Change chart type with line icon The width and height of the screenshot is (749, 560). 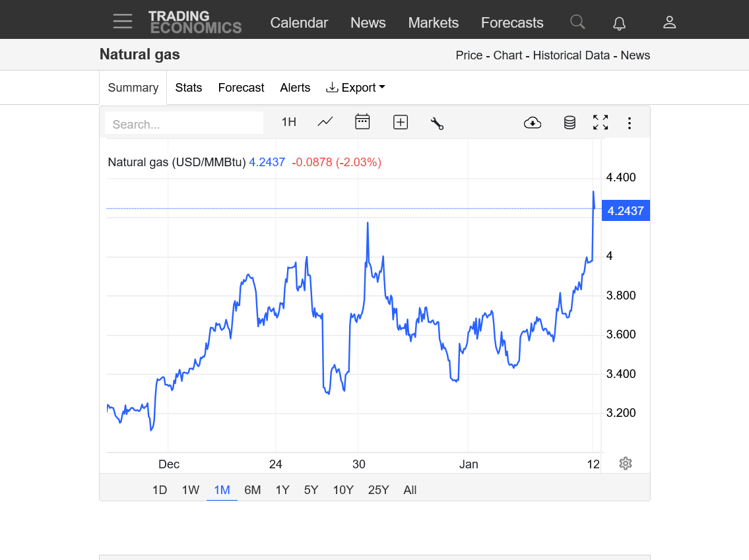point(325,122)
